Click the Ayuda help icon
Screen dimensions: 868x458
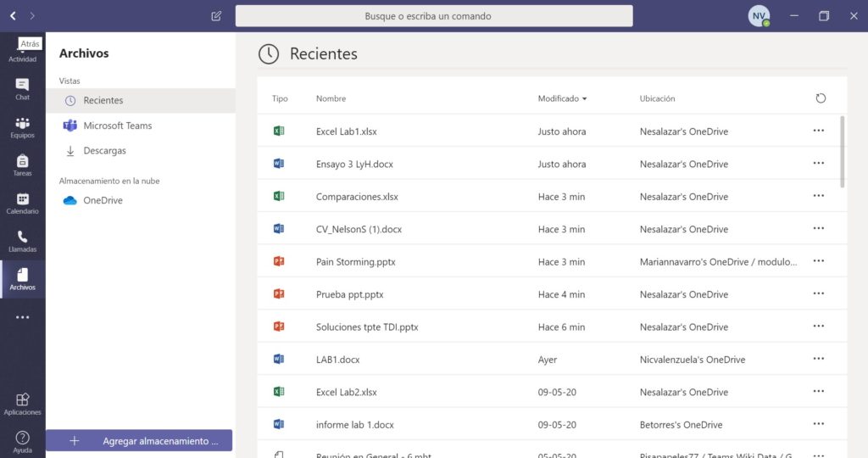pyautogui.click(x=22, y=441)
